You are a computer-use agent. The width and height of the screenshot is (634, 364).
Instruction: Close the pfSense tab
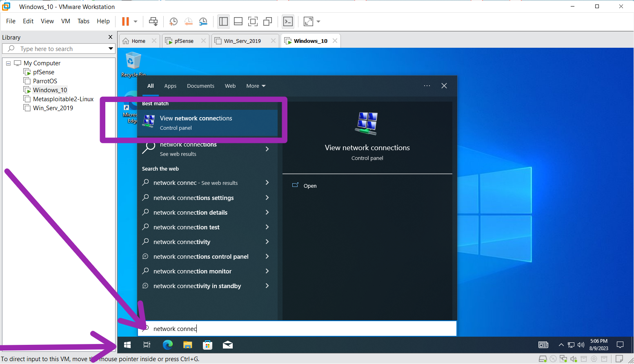point(203,41)
